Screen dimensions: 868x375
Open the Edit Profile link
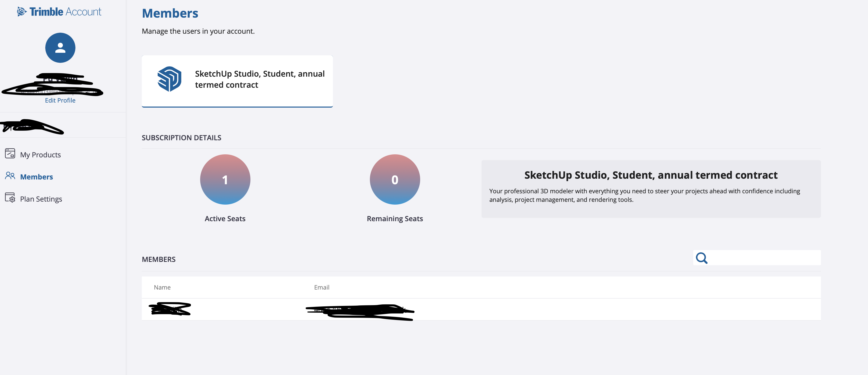click(x=60, y=100)
